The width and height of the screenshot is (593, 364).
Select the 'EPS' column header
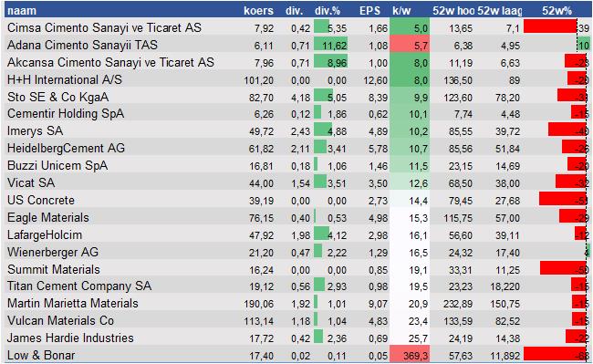tap(369, 11)
